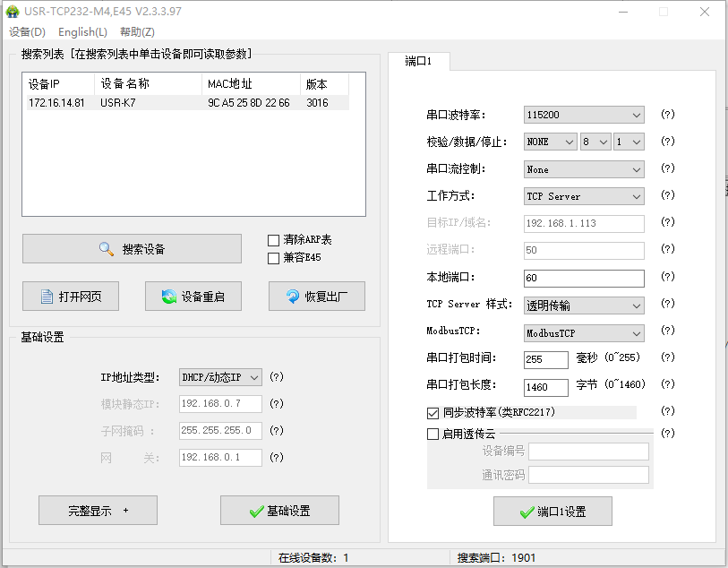Enable the 清除ARP表 checkbox

[x=274, y=240]
